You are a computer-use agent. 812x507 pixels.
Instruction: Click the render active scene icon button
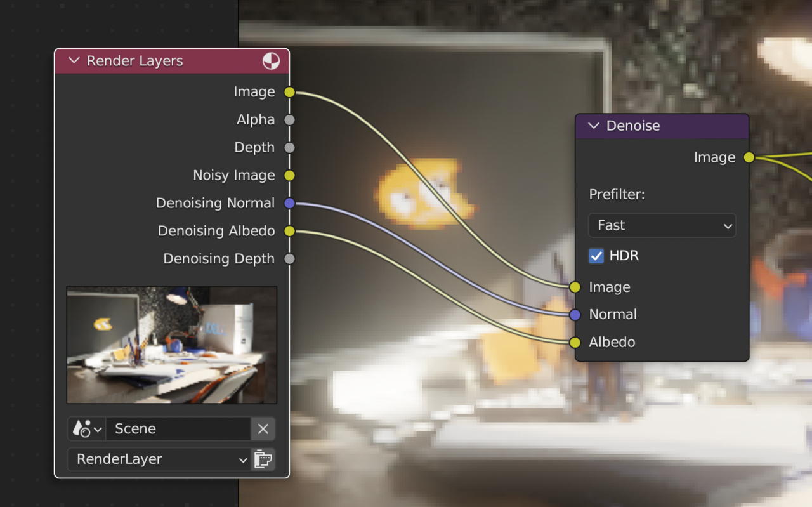pyautogui.click(x=263, y=459)
